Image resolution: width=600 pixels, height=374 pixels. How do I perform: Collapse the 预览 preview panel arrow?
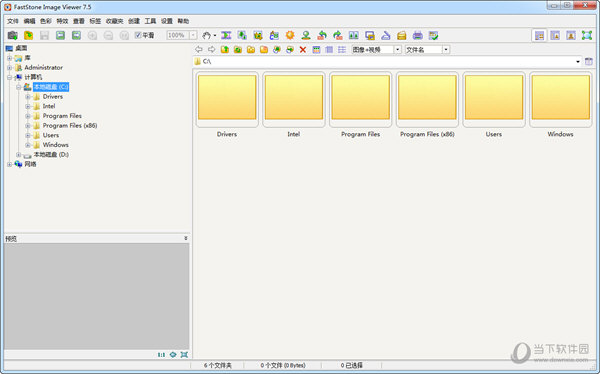point(186,238)
